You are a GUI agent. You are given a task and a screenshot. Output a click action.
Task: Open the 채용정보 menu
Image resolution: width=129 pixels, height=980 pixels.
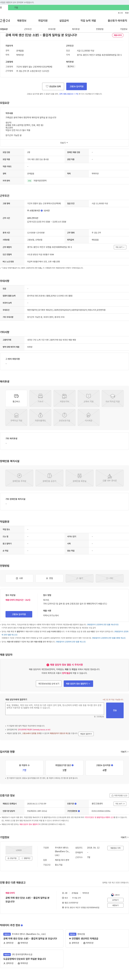tap(22, 20)
